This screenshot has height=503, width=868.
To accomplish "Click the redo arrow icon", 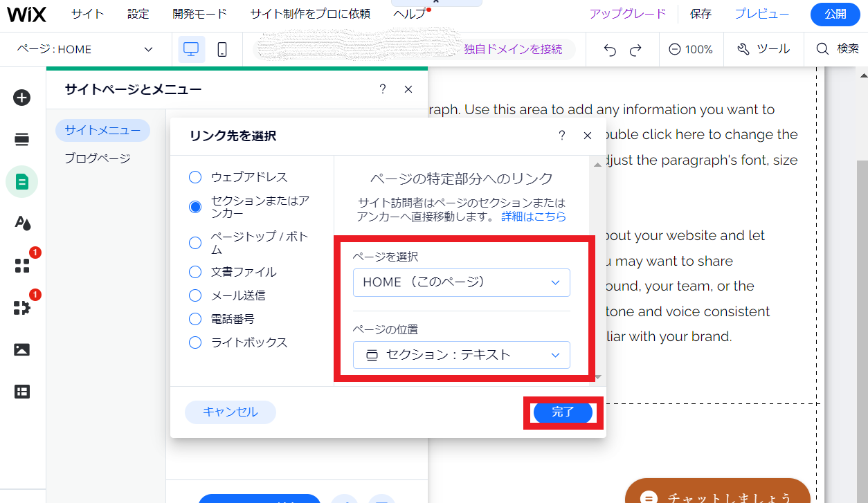I will click(636, 49).
